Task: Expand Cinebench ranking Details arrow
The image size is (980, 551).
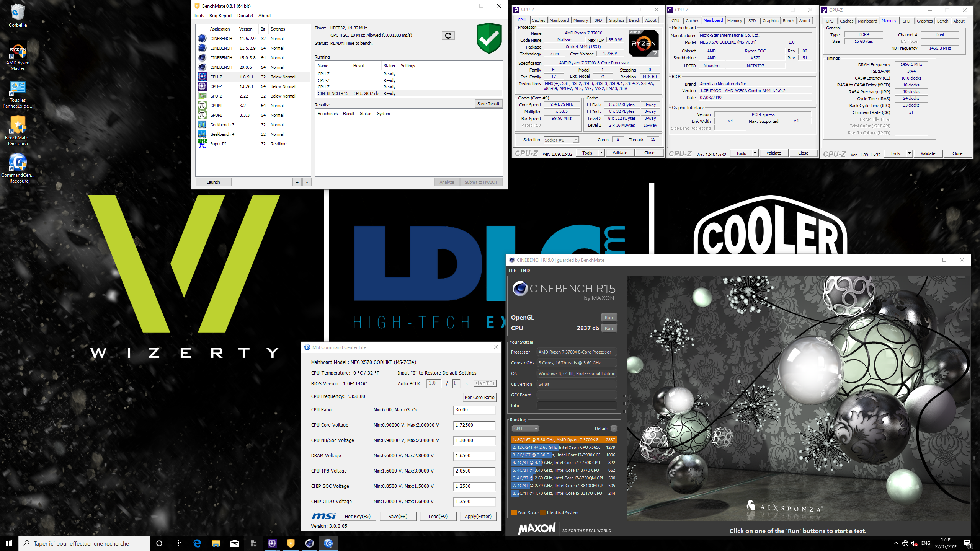Action: (x=614, y=429)
